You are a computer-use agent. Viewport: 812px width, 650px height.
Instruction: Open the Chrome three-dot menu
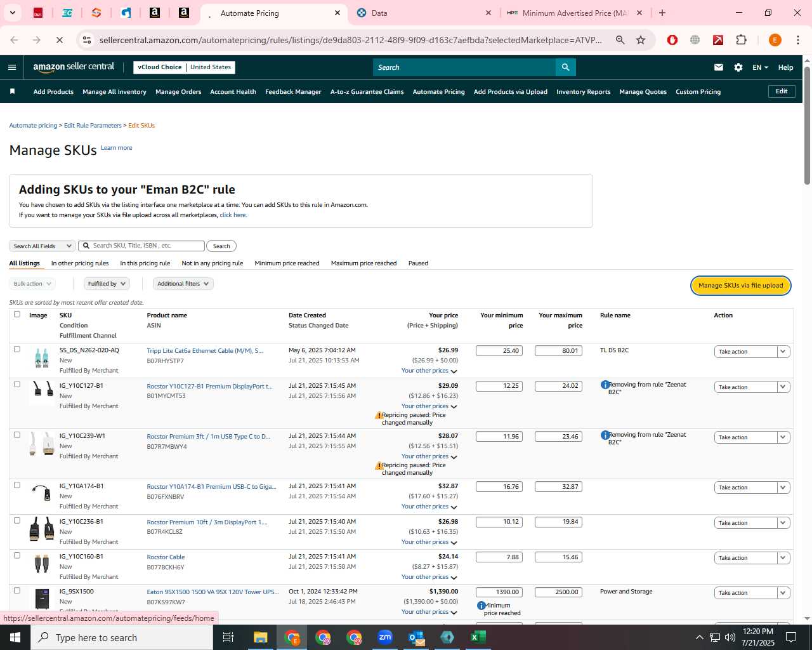[798, 40]
